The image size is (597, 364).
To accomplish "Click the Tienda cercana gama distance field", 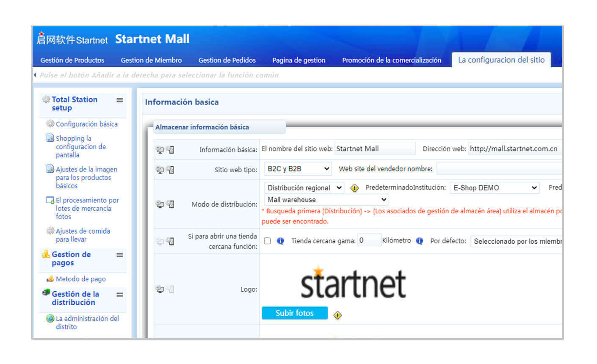I will (369, 240).
